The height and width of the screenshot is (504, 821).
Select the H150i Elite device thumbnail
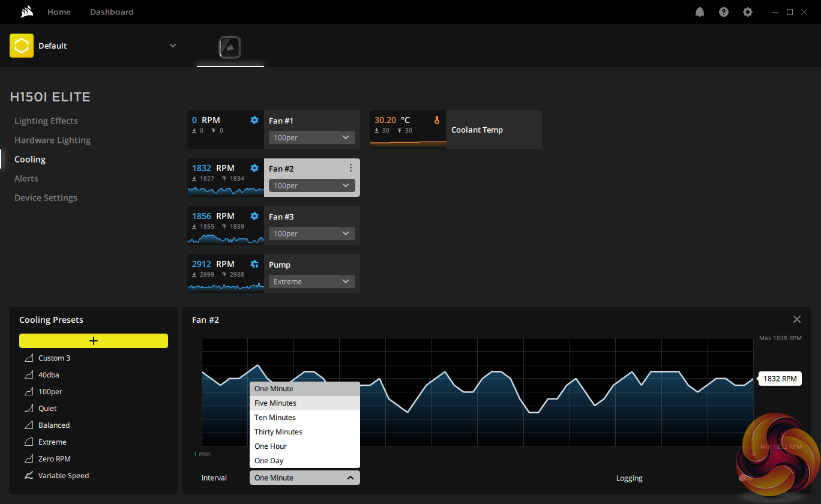click(x=230, y=47)
